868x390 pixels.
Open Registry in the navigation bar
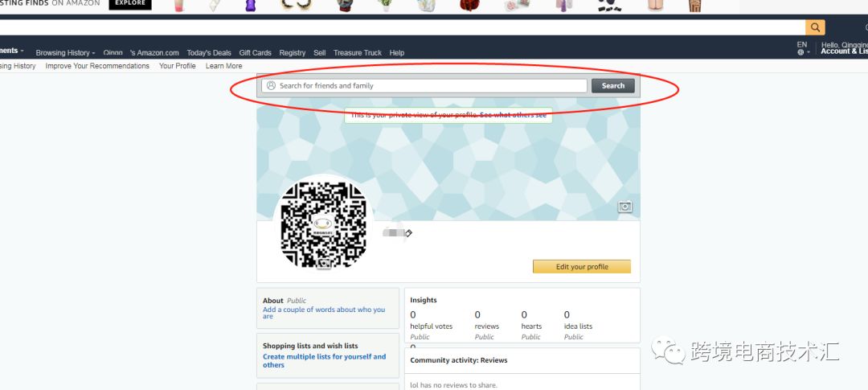(293, 52)
